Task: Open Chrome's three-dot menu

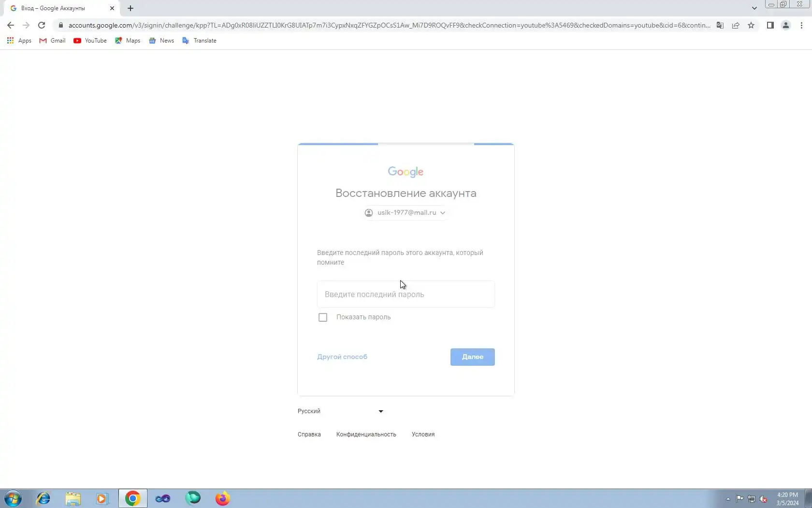Action: [801, 25]
